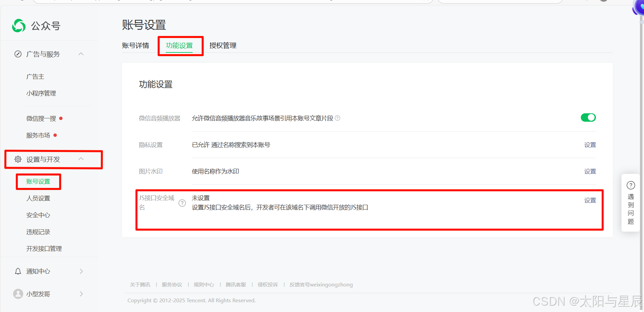Image resolution: width=644 pixels, height=312 pixels.
Task: Open the 腾讯客服 footer link
Action: pos(236,285)
